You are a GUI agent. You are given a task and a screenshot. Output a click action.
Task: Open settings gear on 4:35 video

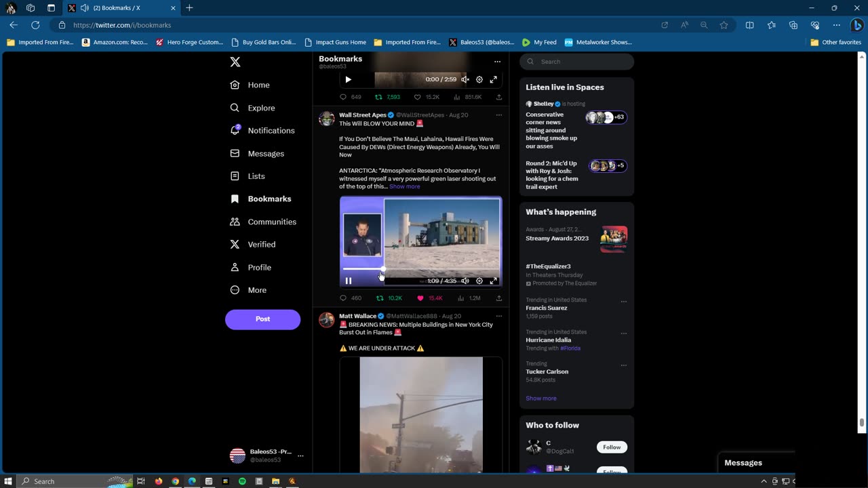479,281
